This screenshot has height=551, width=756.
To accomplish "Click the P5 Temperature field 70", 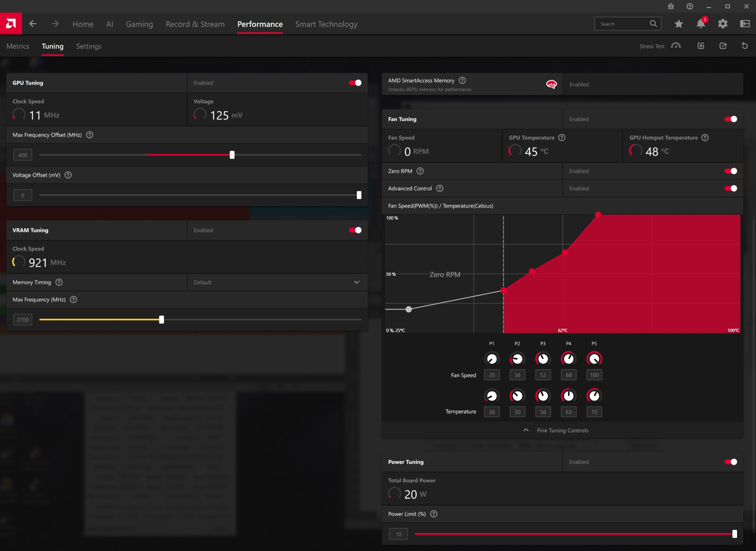I will (x=594, y=412).
